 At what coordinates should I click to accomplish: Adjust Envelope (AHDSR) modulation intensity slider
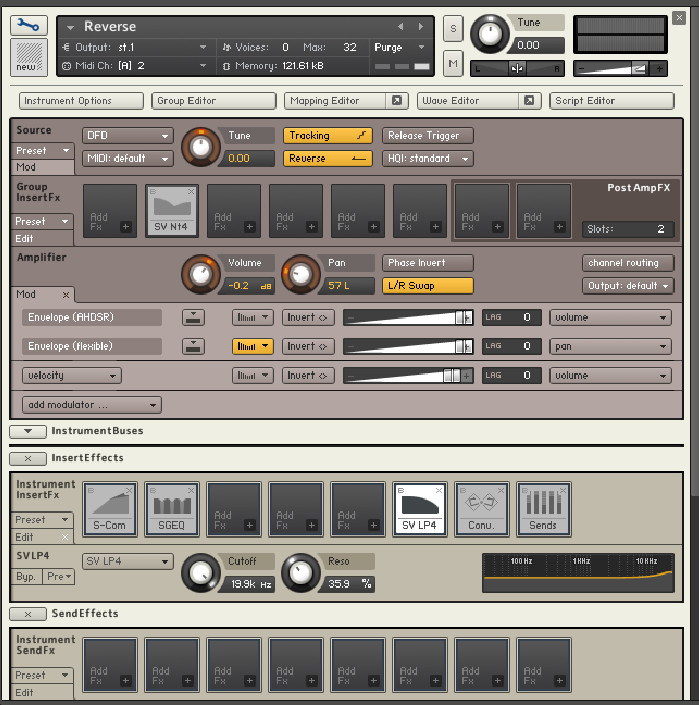tap(408, 317)
